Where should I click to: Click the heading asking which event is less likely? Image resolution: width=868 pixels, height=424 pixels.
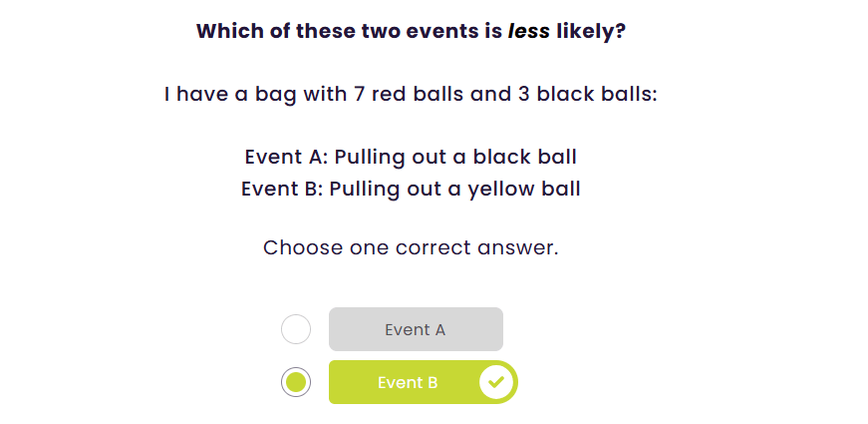point(411,31)
